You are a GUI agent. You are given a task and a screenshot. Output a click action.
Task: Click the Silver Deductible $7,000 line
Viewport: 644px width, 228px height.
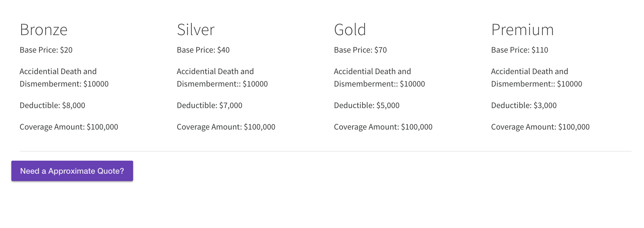point(210,106)
